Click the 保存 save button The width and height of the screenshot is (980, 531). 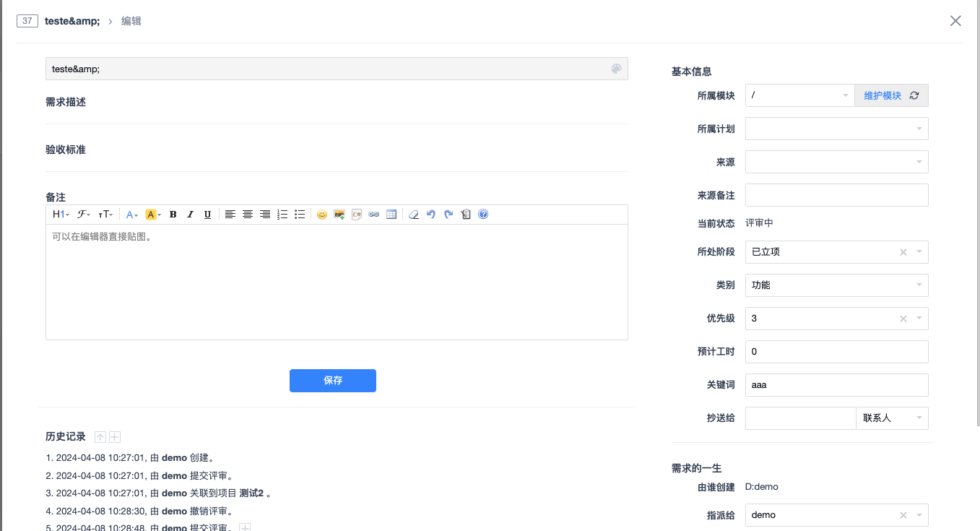[x=333, y=381]
